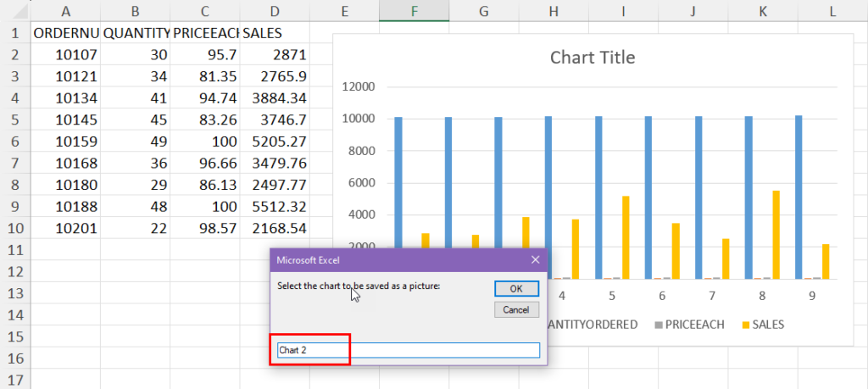Viewport: 868px width, 389px height.
Task: Select column C header
Action: pyautogui.click(x=205, y=11)
